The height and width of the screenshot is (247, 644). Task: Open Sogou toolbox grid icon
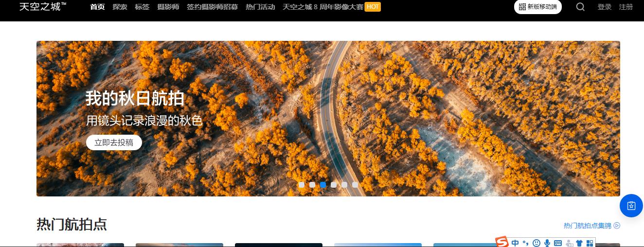coord(590,243)
